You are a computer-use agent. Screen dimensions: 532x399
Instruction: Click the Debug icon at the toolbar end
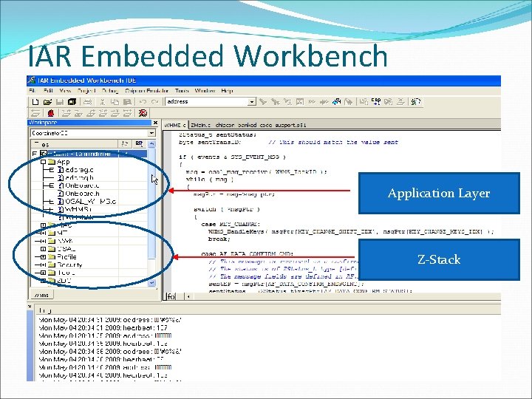tap(415, 101)
